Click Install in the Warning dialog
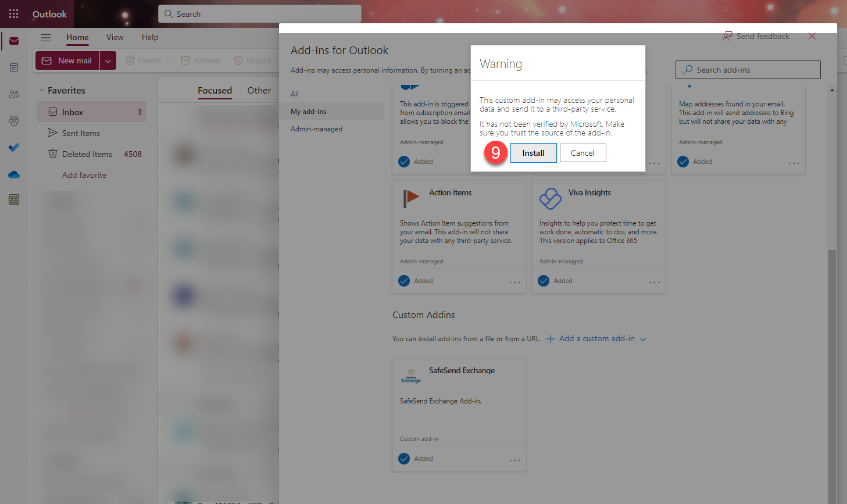 point(533,153)
